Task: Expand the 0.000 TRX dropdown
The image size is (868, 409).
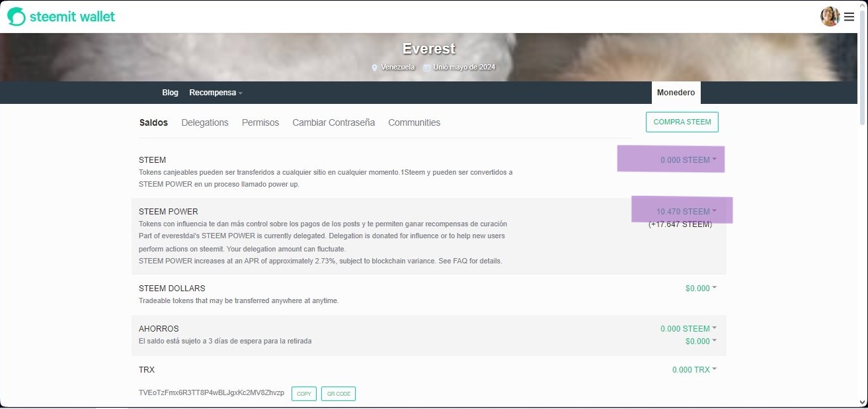Action: point(694,370)
